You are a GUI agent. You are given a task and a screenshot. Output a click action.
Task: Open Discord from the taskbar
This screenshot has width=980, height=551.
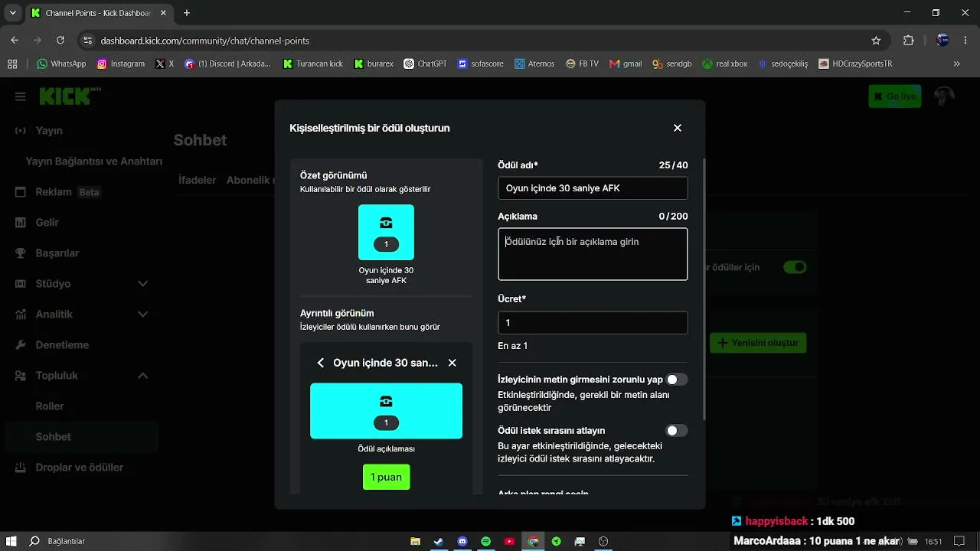(462, 541)
